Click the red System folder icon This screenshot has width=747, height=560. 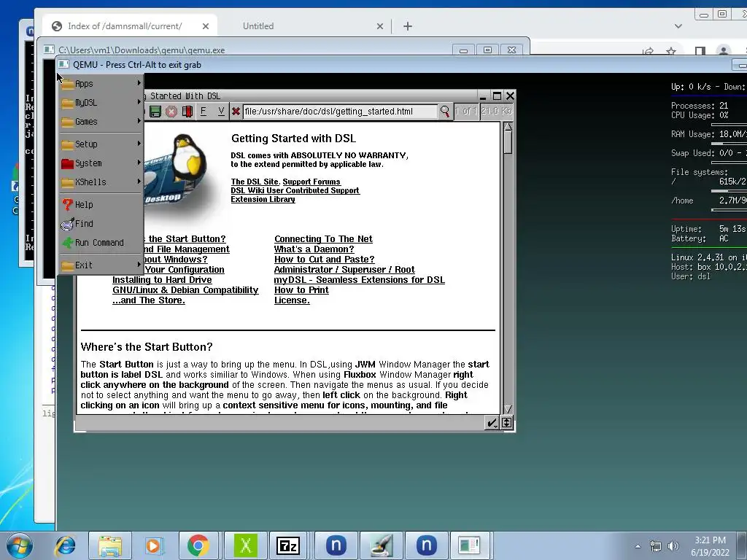tap(68, 163)
